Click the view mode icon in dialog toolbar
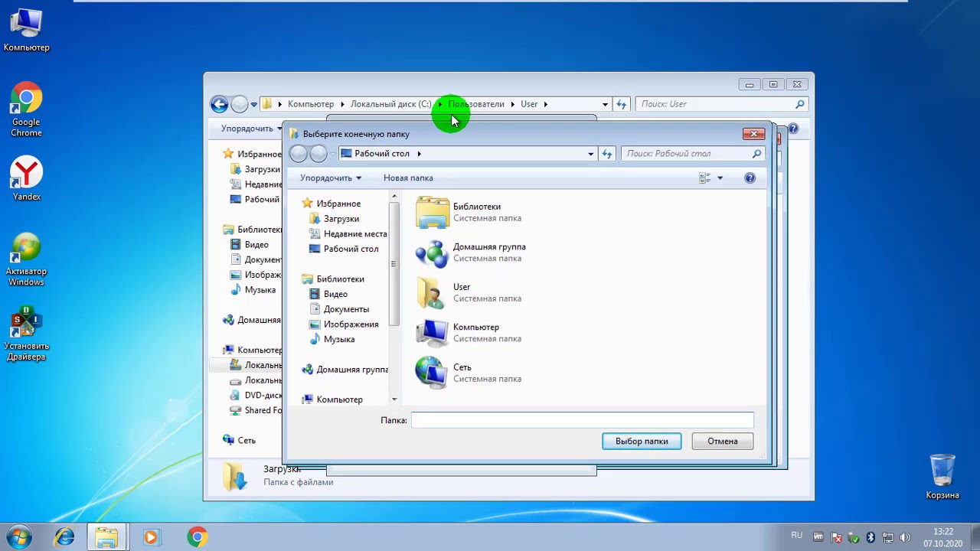The image size is (980, 551). (705, 178)
